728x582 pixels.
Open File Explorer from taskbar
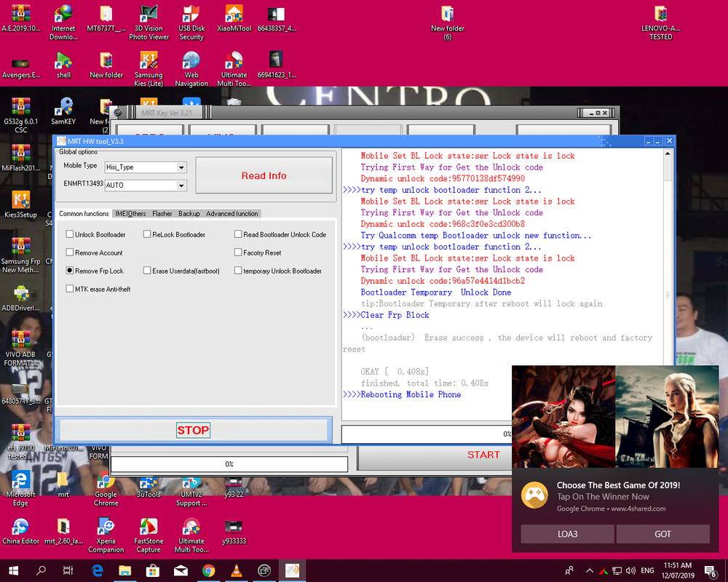pos(125,570)
